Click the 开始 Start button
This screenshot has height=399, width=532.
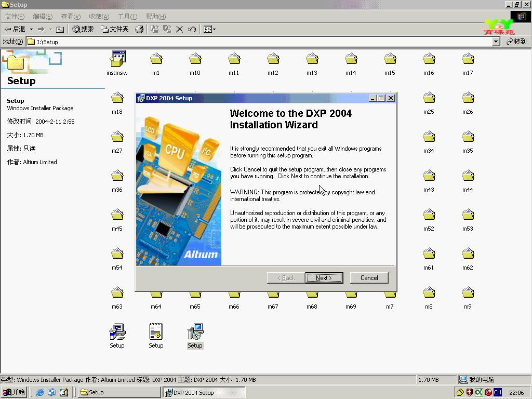[14, 392]
